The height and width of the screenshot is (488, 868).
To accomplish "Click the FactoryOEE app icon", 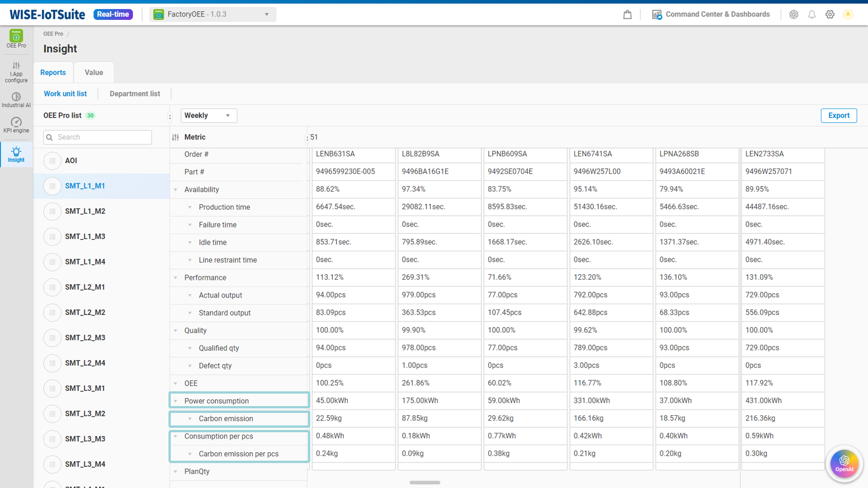I will coord(159,14).
